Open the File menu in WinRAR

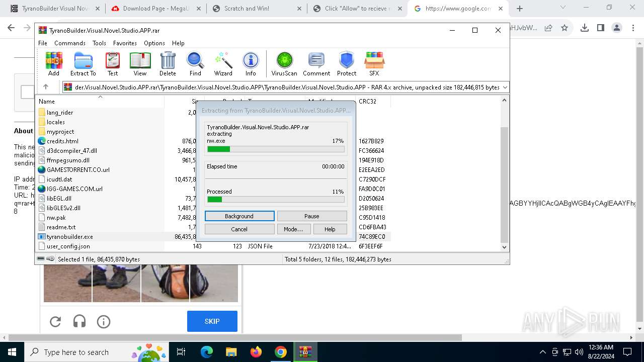click(x=43, y=43)
